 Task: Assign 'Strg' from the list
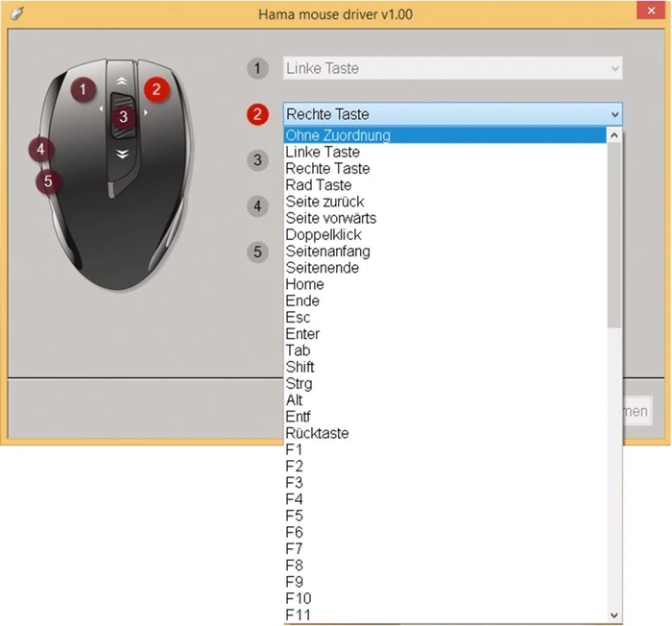(x=444, y=383)
